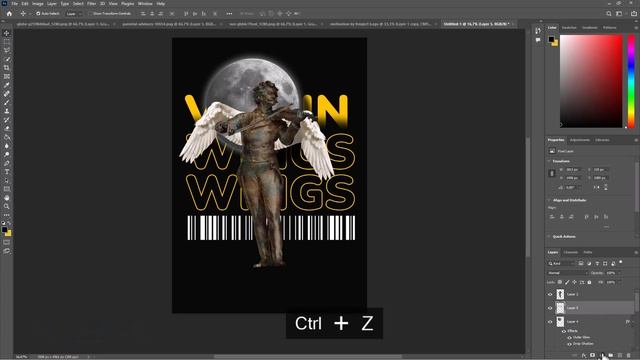Open the Window menu
The width and height of the screenshot is (640, 360).
[x=145, y=4]
